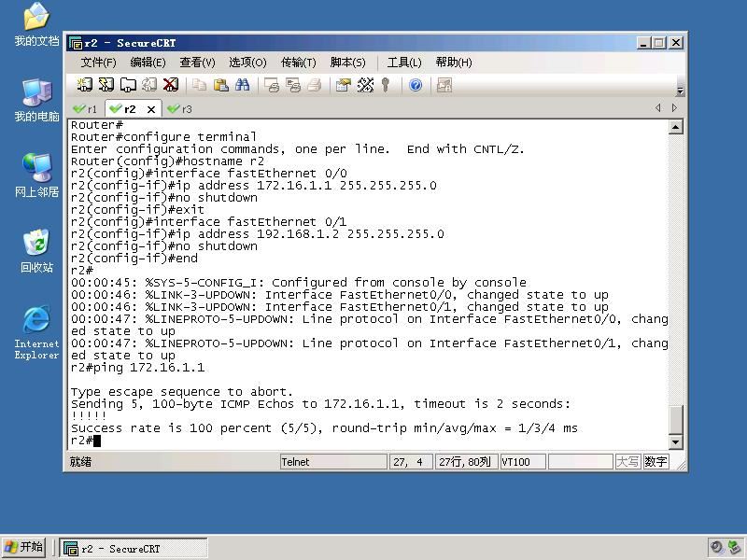747x560 pixels.
Task: Click the Print Screen toolbar icon
Action: pos(272,85)
